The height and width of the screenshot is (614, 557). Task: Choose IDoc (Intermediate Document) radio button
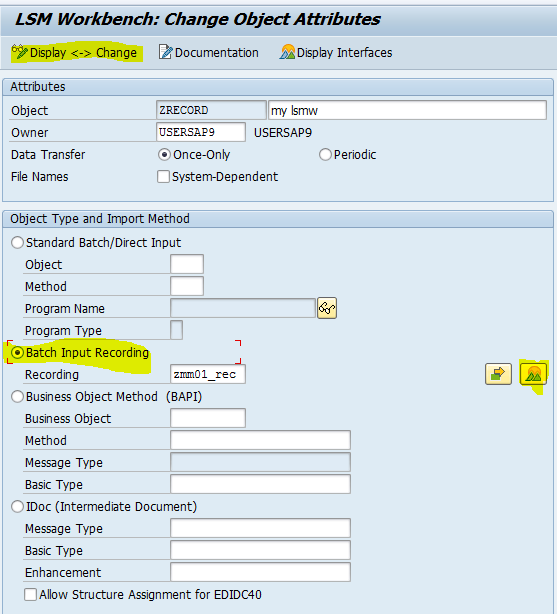(17, 507)
